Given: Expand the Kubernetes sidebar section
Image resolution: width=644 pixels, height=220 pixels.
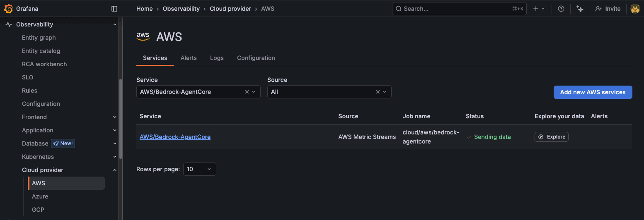Looking at the screenshot, I should 115,157.
